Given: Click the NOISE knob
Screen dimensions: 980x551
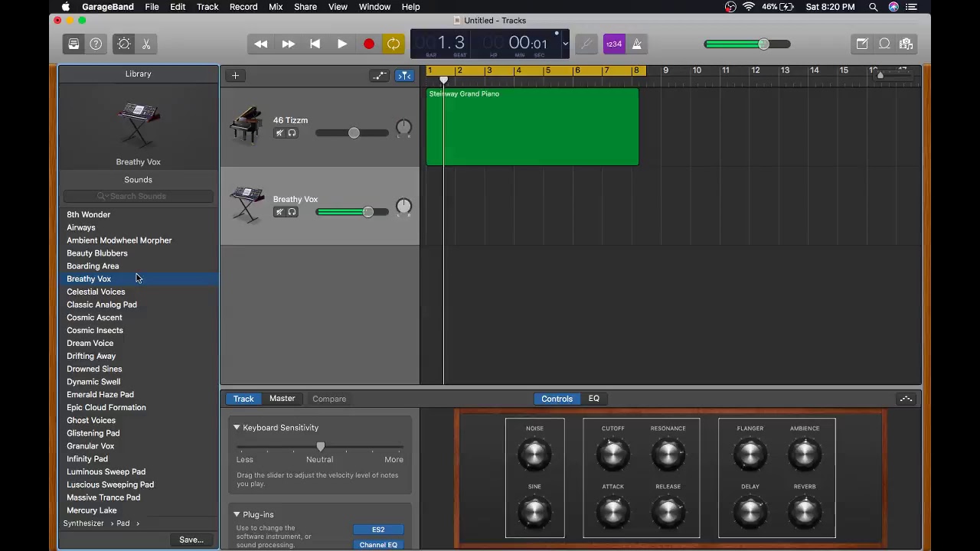Looking at the screenshot, I should [534, 455].
